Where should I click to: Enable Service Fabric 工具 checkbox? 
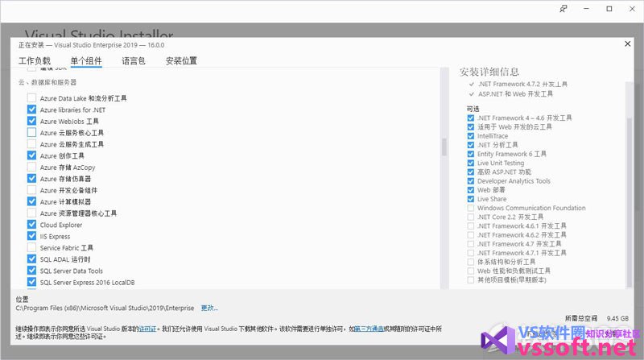click(31, 247)
